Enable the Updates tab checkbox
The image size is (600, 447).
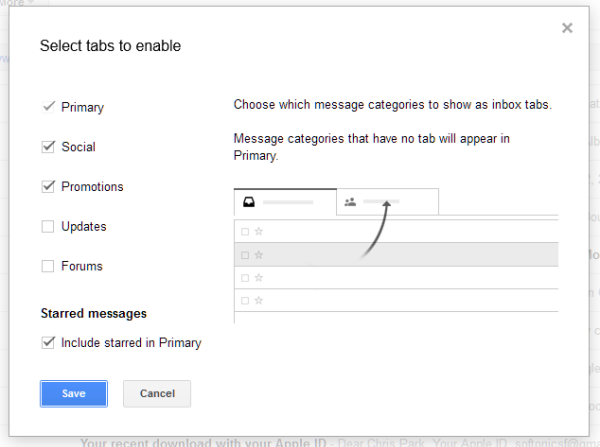pyautogui.click(x=48, y=227)
